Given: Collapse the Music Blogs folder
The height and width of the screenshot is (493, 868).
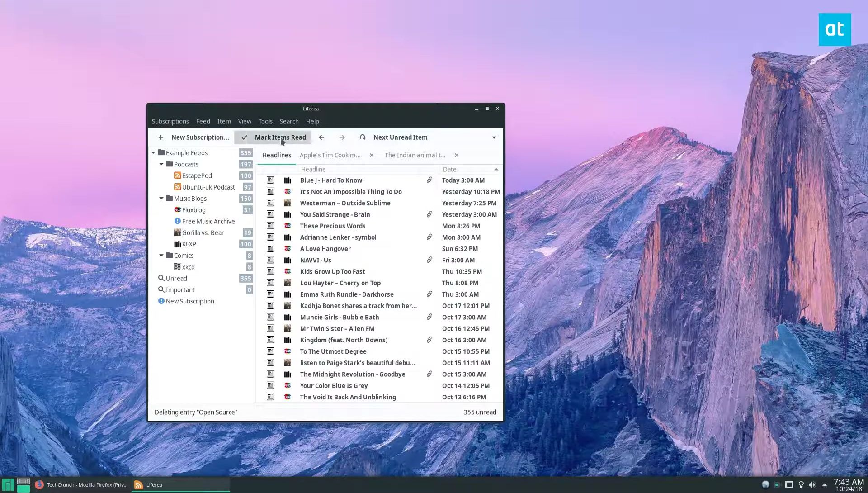Looking at the screenshot, I should 161,198.
